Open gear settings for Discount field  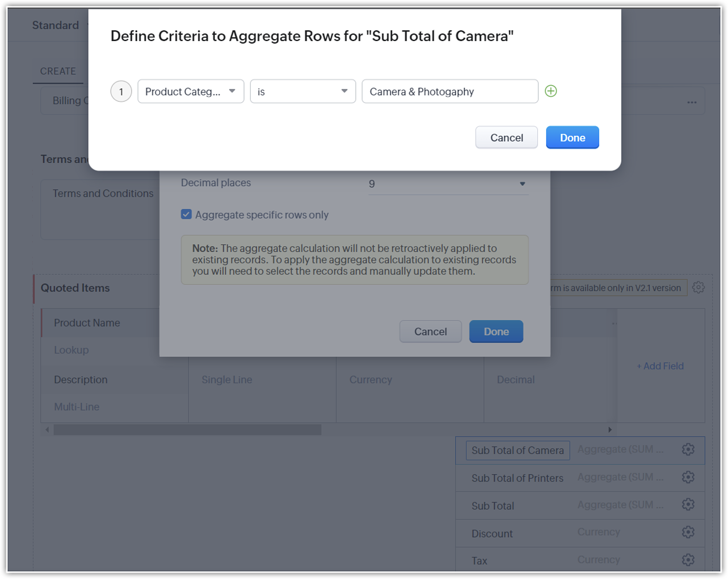tap(688, 532)
